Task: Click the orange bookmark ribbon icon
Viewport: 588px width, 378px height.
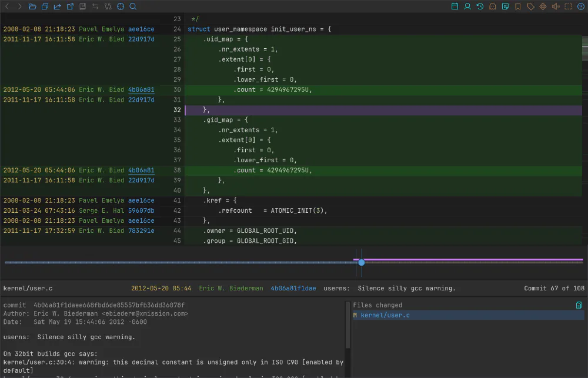Action: point(518,6)
